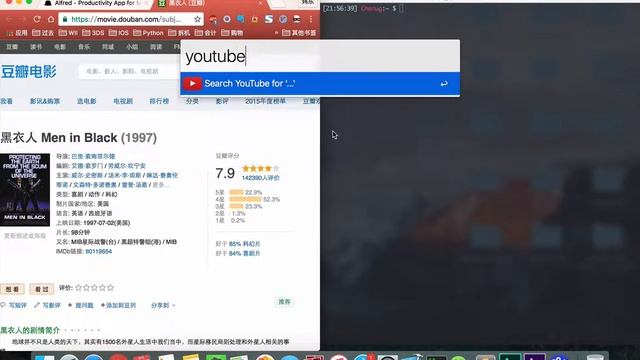Open the Python bookmarks folder
Viewport: 640px width, 360px height.
pyautogui.click(x=148, y=33)
